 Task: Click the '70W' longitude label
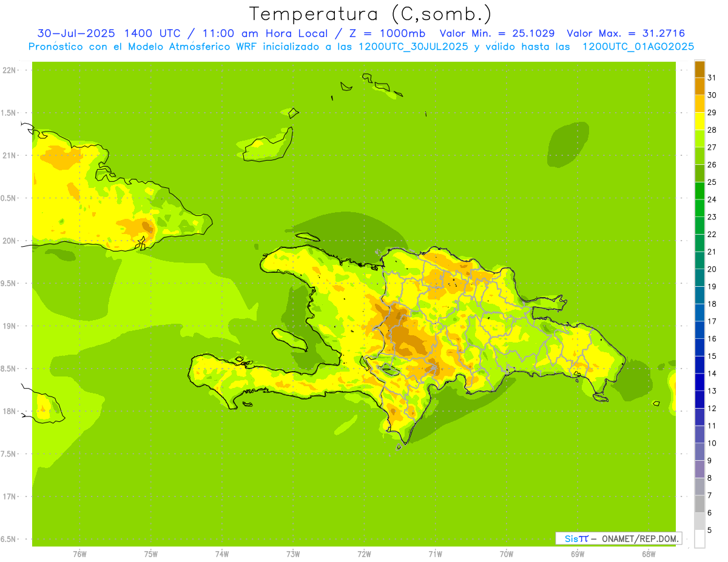pyautogui.click(x=507, y=554)
